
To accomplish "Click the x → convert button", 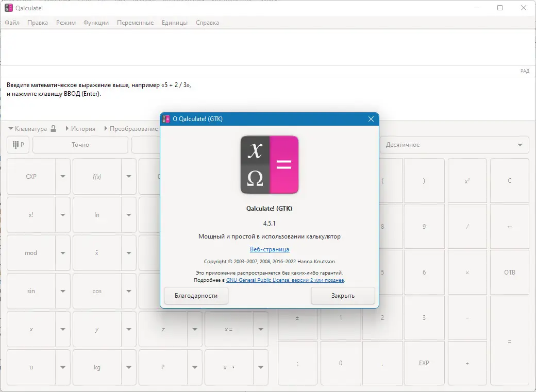I will pyautogui.click(x=229, y=367).
